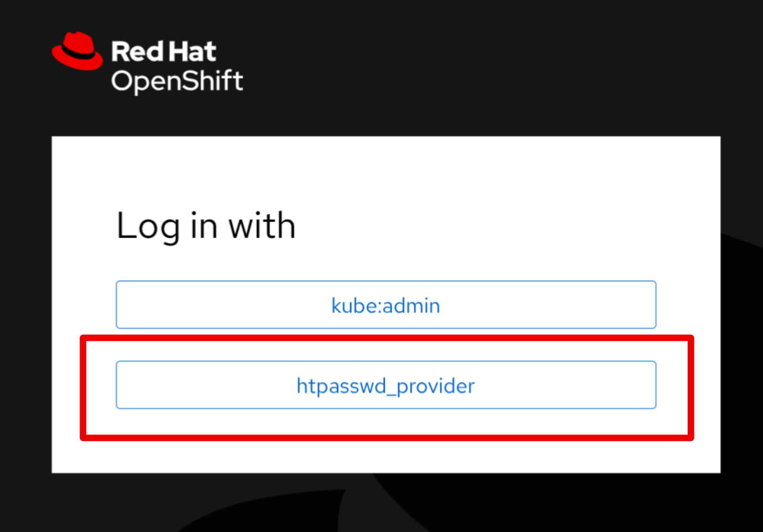Click the 'Shift' part of OpenShift
This screenshot has height=532, width=763.
pos(212,81)
